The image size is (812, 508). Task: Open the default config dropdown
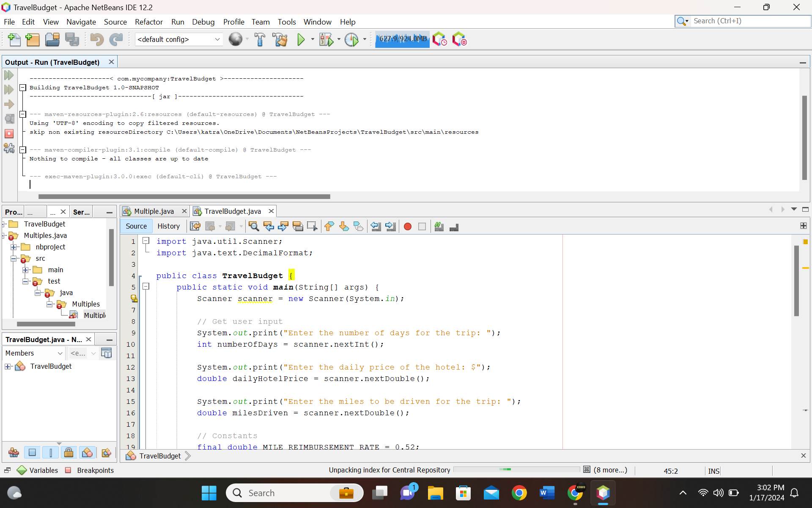tap(217, 39)
